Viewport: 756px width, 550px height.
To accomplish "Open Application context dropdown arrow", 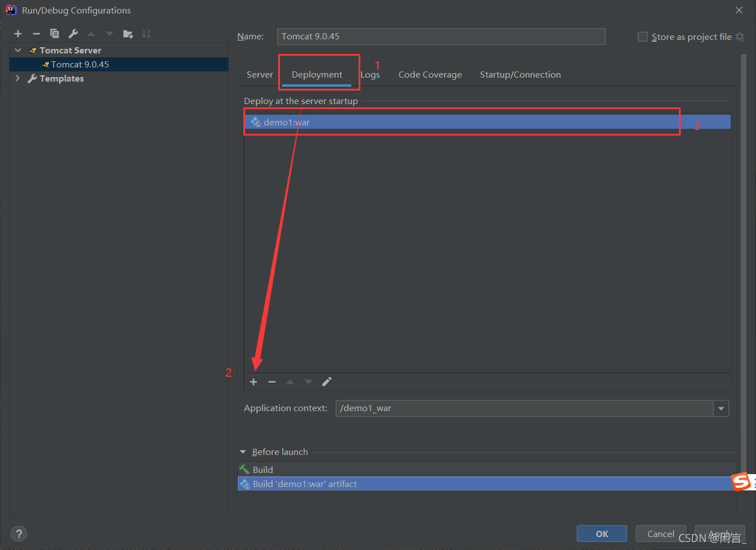I will [721, 408].
